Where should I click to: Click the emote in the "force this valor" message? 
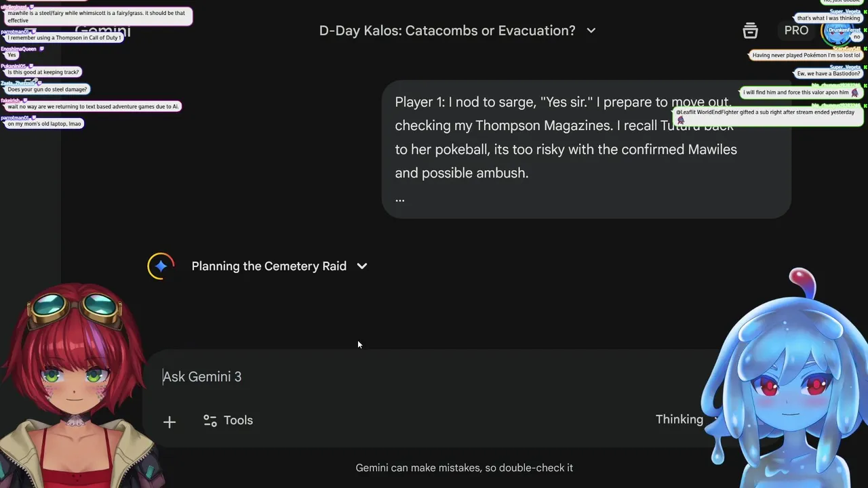854,93
